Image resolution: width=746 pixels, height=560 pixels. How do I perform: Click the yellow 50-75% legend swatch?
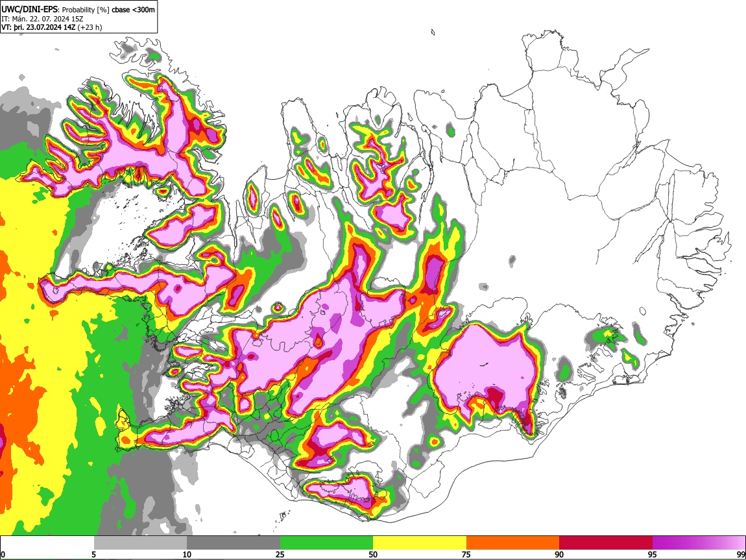click(x=420, y=543)
